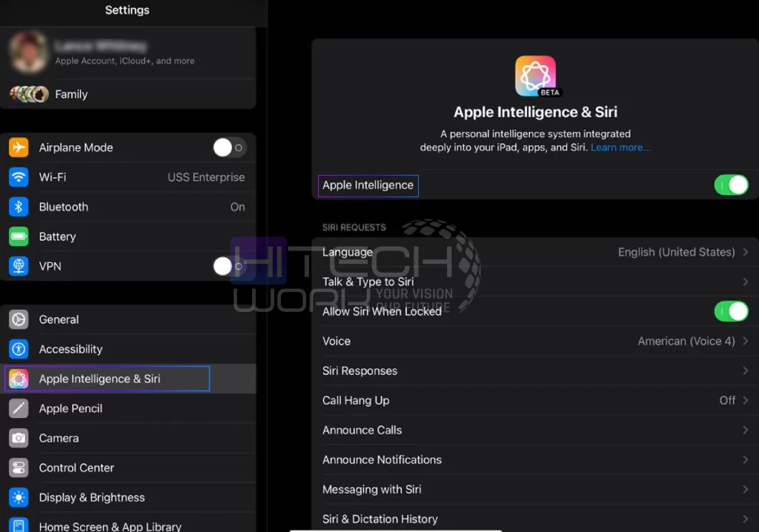Select Apple Intelligence & Siri in sidebar

[x=128, y=379]
